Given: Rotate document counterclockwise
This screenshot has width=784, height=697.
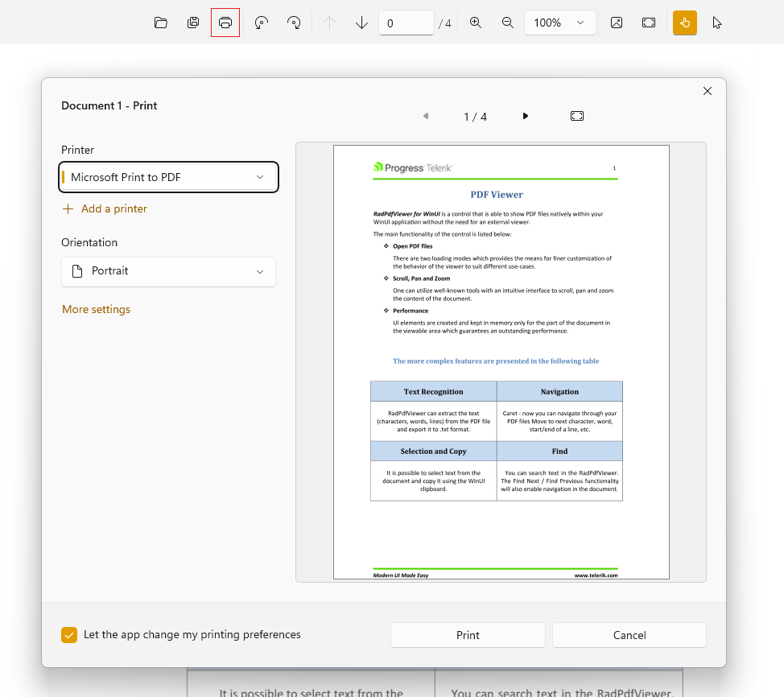Looking at the screenshot, I should (x=262, y=23).
